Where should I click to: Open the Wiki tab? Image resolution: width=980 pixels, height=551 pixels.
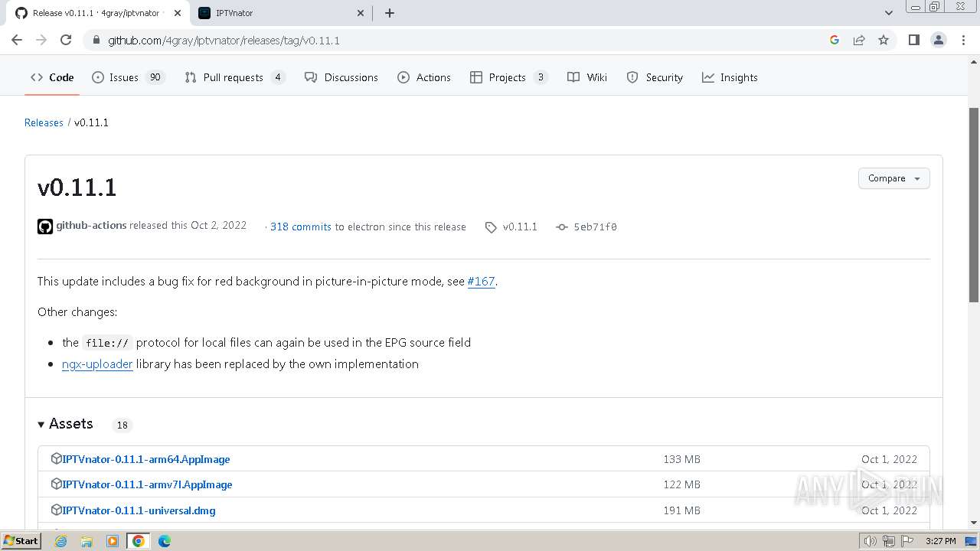[587, 77]
